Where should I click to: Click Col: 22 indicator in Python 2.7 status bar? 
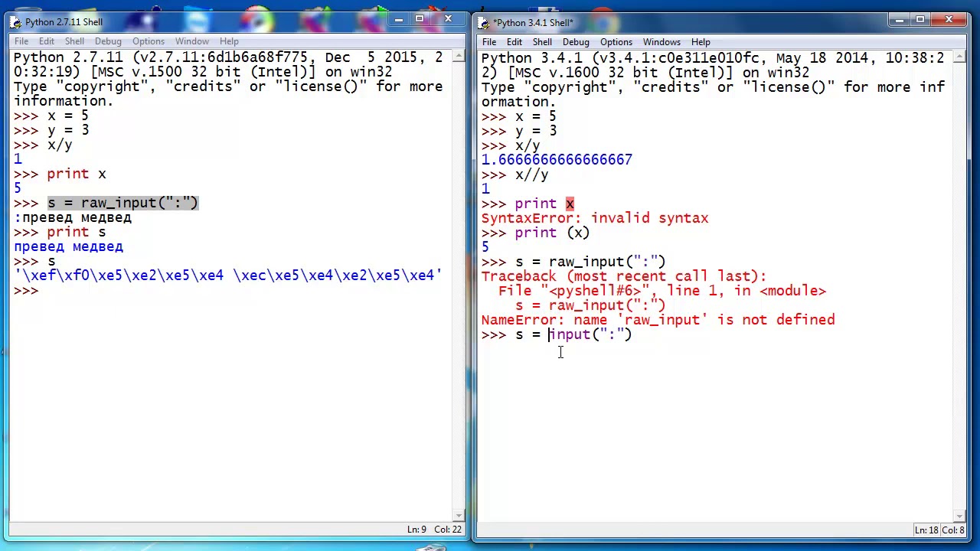(x=448, y=530)
